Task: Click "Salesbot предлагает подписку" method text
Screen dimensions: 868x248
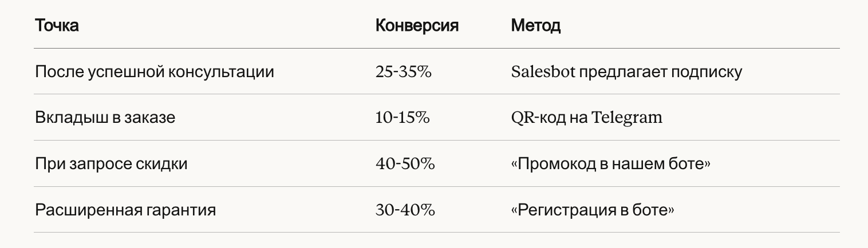Action: tap(626, 72)
